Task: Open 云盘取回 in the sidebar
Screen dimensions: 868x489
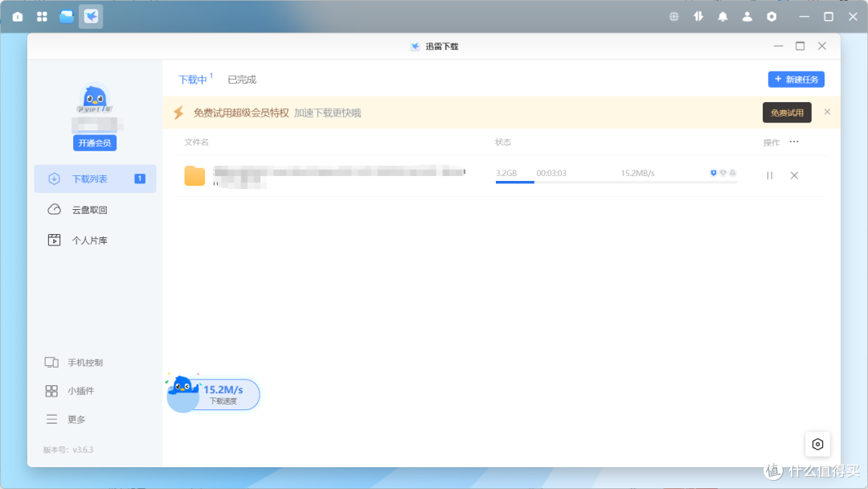Action: (95, 210)
